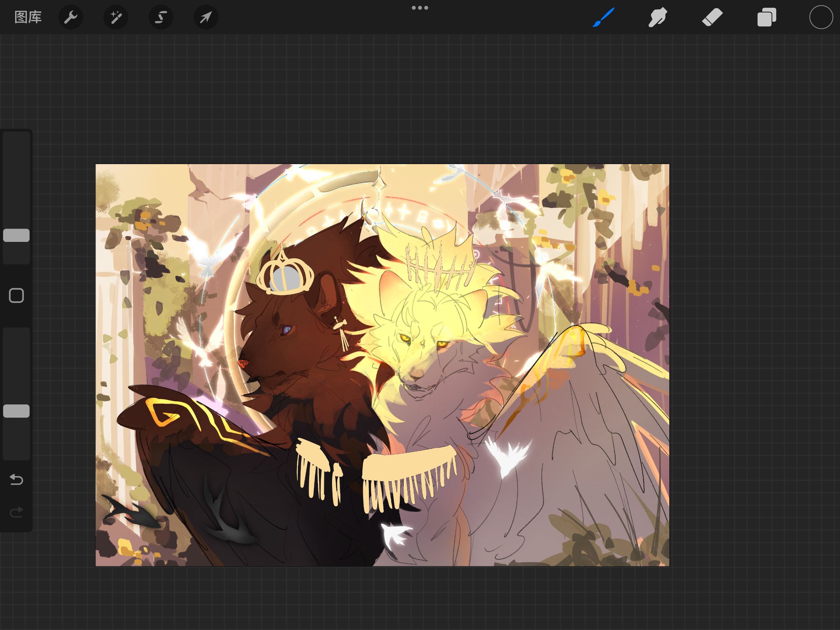Open the Adjustments magic wand menu
The height and width of the screenshot is (630, 840).
point(115,17)
